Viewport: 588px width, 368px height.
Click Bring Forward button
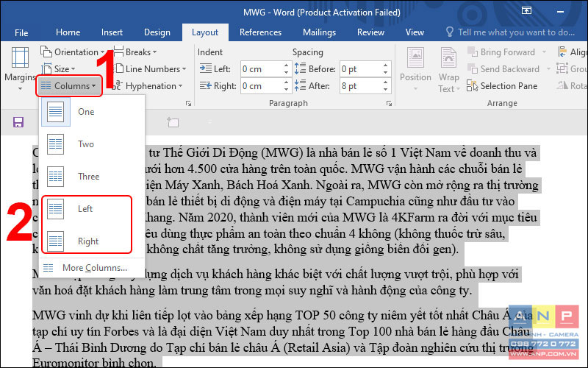coord(502,52)
